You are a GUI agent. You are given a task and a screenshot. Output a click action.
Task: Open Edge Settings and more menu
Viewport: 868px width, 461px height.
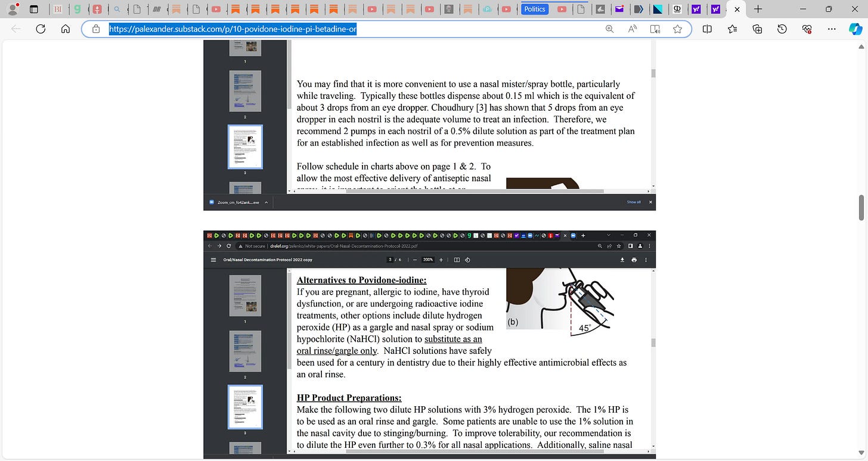[x=832, y=29]
